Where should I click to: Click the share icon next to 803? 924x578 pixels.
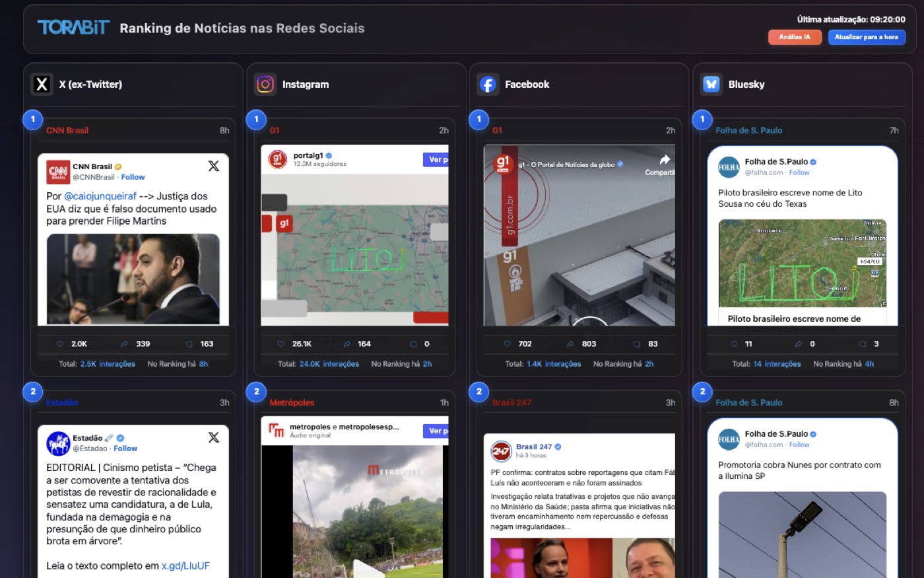coord(571,344)
